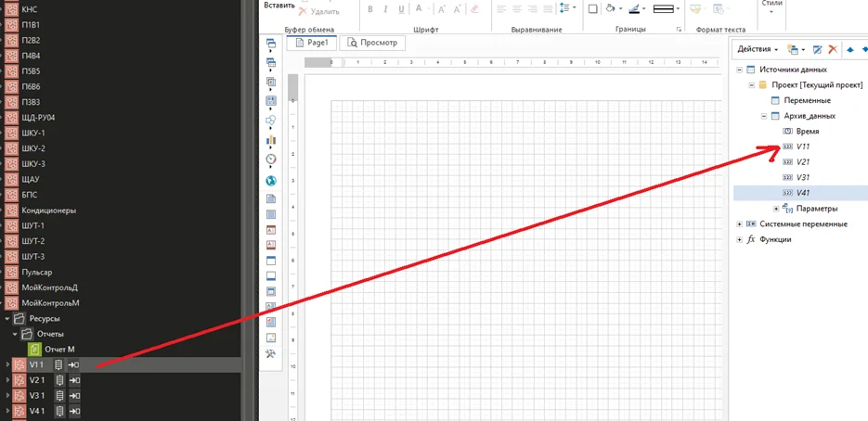Open the Действия dropdown menu

757,49
